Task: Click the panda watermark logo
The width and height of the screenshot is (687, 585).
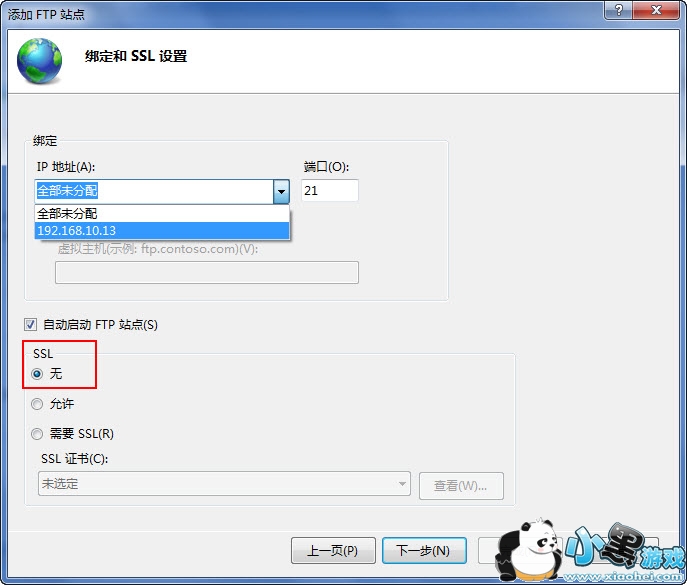Action: click(528, 549)
